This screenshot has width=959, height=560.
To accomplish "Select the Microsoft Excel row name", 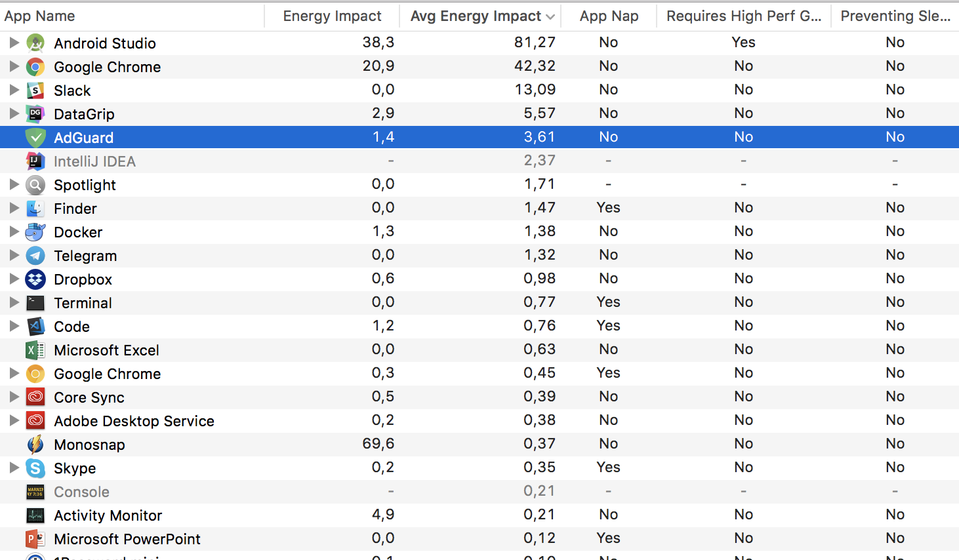I will (x=106, y=350).
